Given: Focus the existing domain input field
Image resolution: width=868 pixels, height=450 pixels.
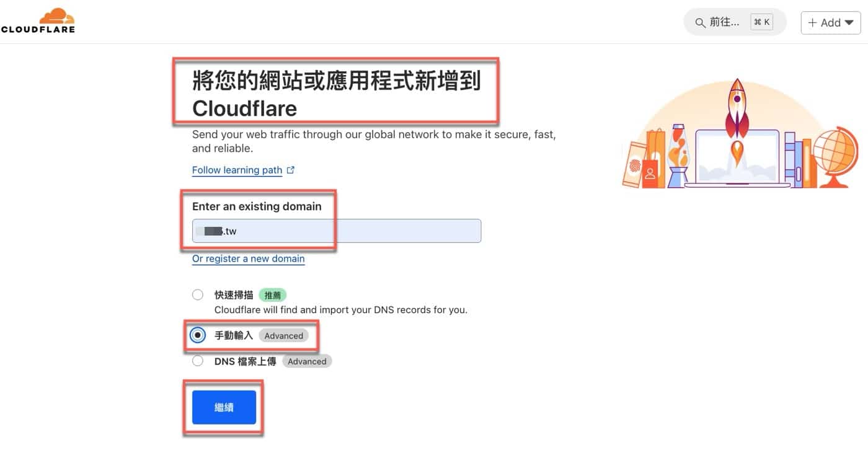Looking at the screenshot, I should (x=337, y=231).
